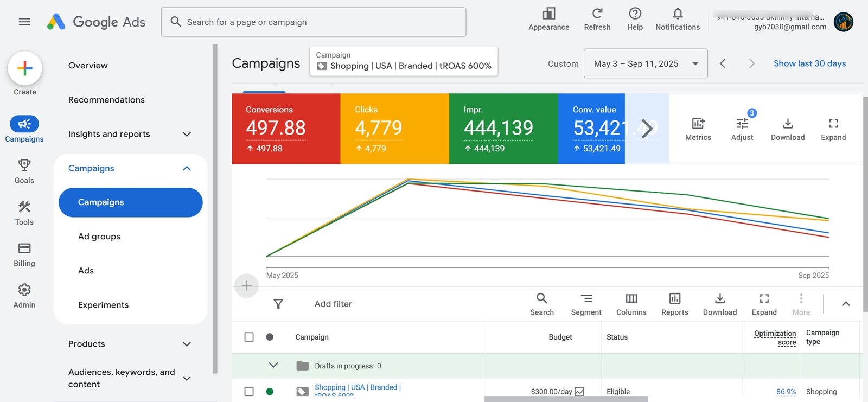Toggle the Impr. metric card
Image resolution: width=868 pixels, height=402 pixels.
(x=503, y=129)
